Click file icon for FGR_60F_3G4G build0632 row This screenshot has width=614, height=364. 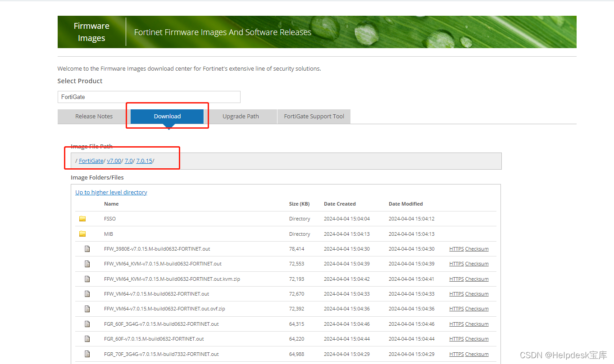(87, 324)
